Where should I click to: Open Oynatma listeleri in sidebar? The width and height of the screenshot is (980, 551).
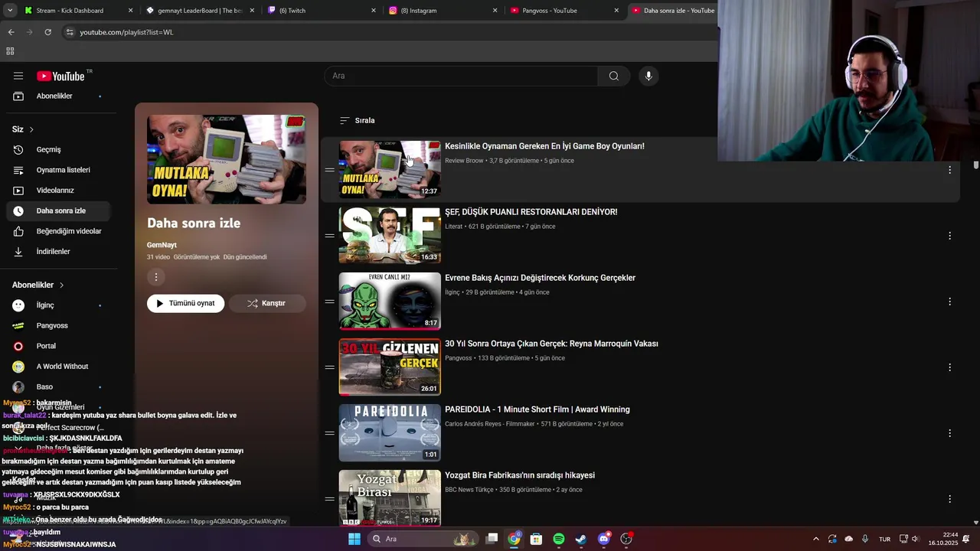[58, 170]
